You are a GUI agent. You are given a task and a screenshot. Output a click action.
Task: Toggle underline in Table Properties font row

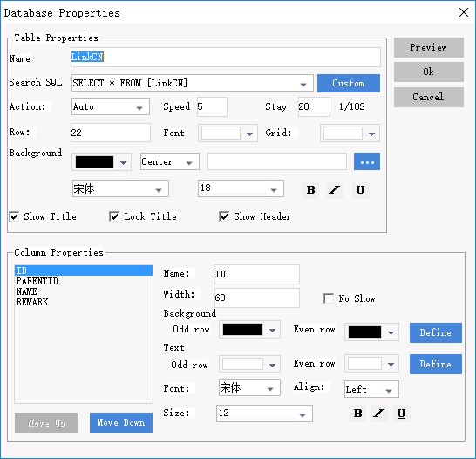[x=360, y=190]
